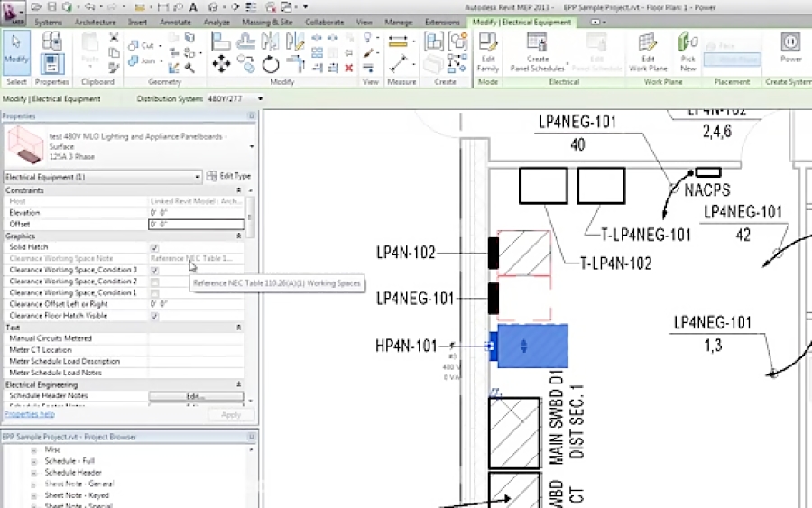Toggle Clearance Floor Hatch Visible checkbox
This screenshot has width=812, height=508.
[154, 317]
